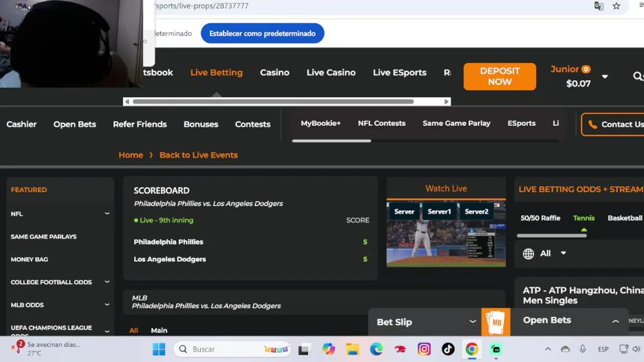The height and width of the screenshot is (362, 644).
Task: Collapse the Open Bets panel chevron
Action: click(x=615, y=321)
